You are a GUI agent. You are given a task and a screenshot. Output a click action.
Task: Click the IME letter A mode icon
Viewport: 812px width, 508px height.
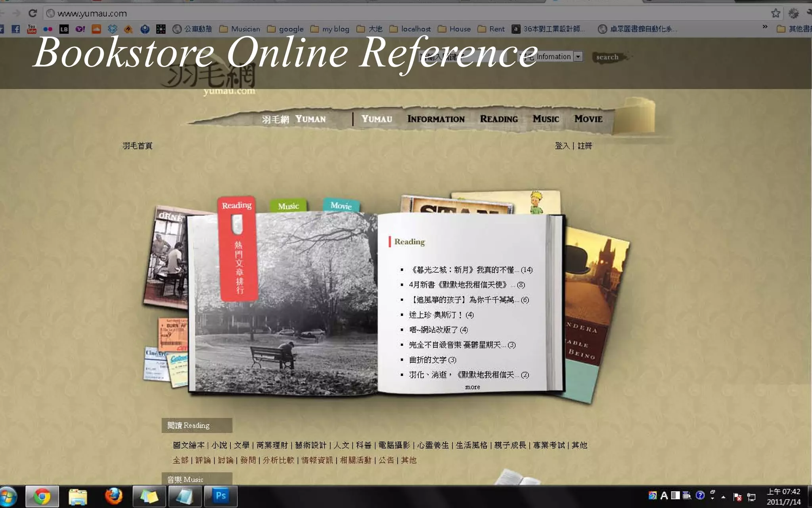(x=664, y=495)
